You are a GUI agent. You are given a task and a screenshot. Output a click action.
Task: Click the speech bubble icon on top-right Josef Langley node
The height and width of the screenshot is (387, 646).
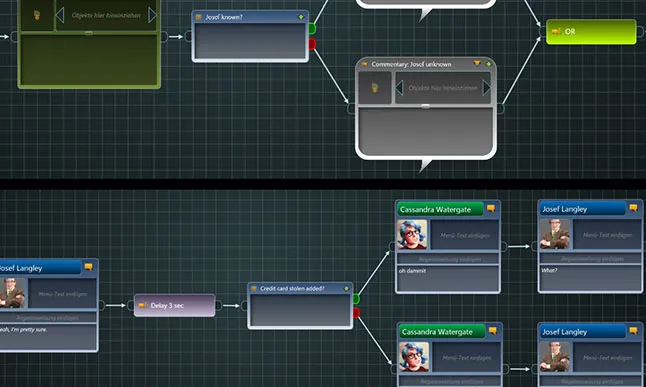coord(633,208)
